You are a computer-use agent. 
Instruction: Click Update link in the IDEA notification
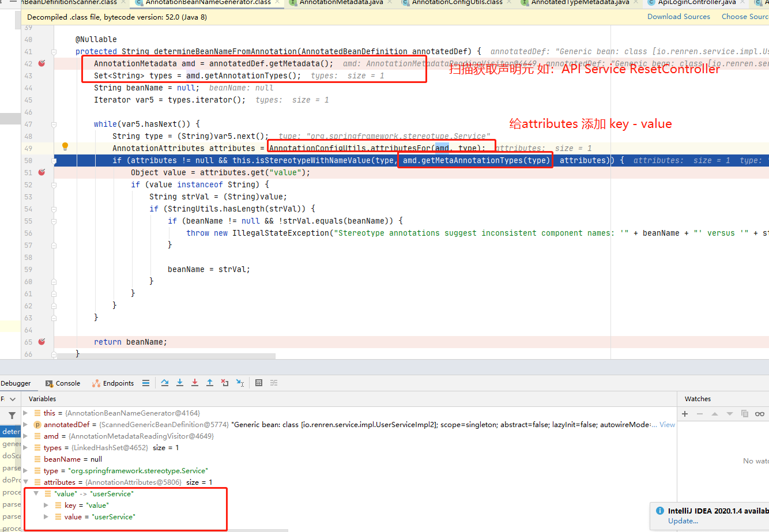(x=683, y=520)
